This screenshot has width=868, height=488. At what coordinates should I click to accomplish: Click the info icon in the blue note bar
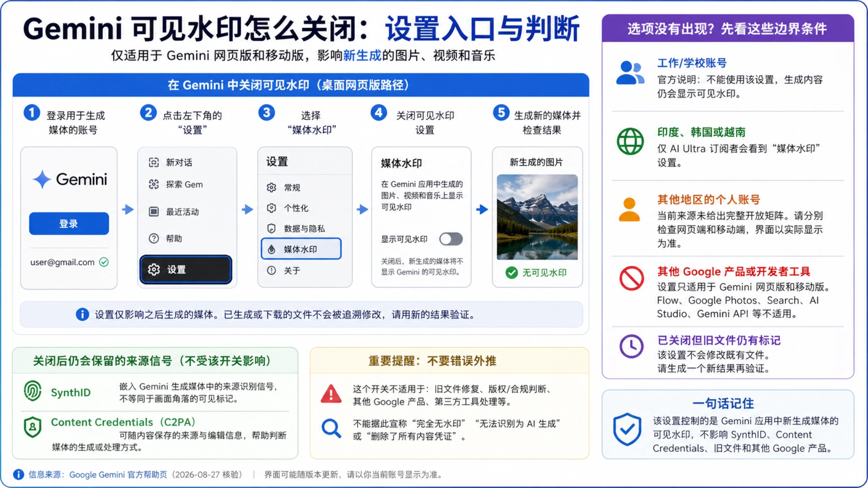point(82,314)
